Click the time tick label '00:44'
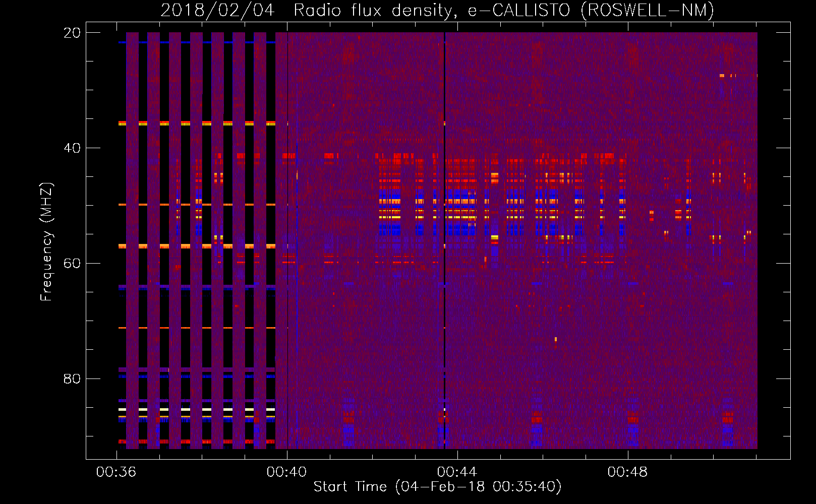 457,472
